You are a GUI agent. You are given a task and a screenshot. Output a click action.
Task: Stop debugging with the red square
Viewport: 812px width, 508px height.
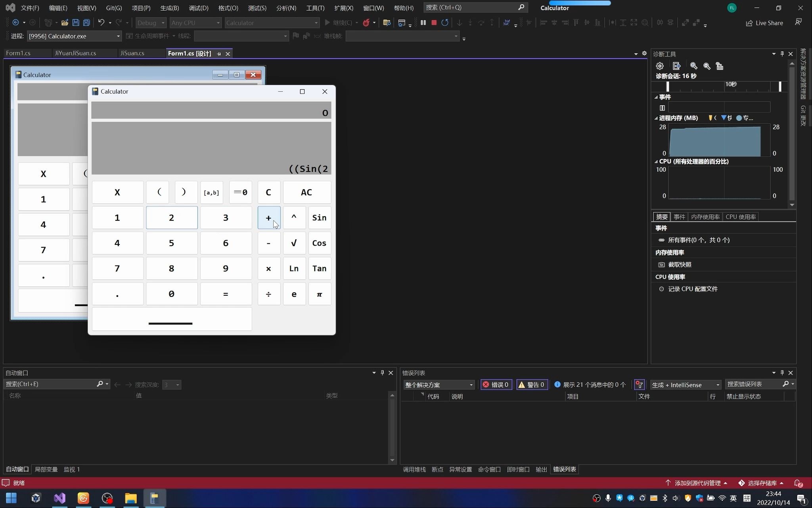[x=434, y=23]
